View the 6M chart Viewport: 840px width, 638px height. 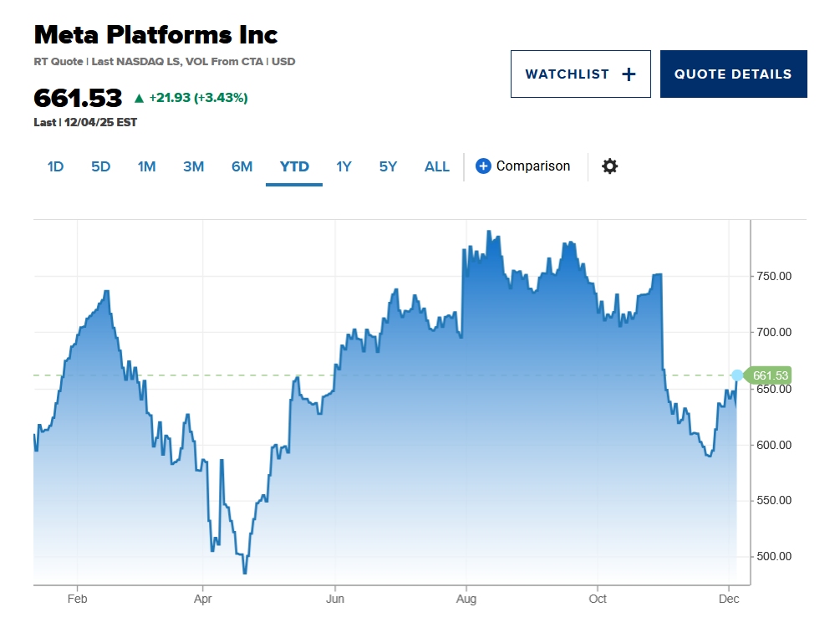pyautogui.click(x=241, y=166)
